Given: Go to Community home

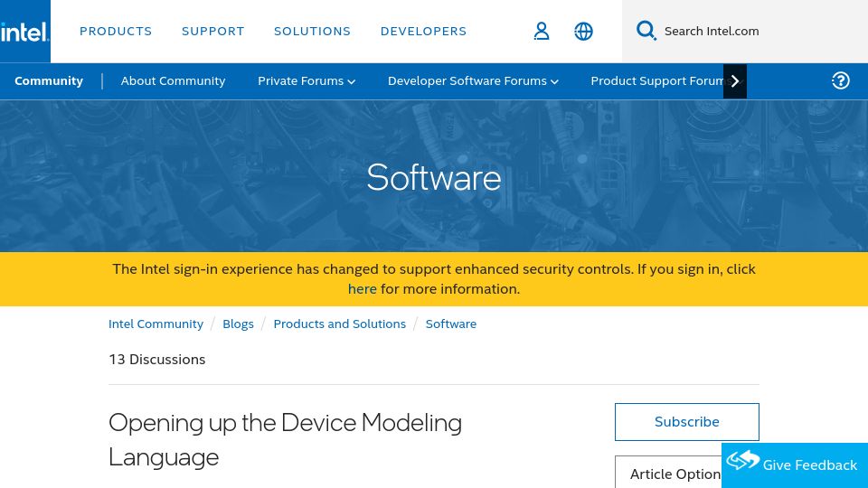Looking at the screenshot, I should pyautogui.click(x=49, y=80).
